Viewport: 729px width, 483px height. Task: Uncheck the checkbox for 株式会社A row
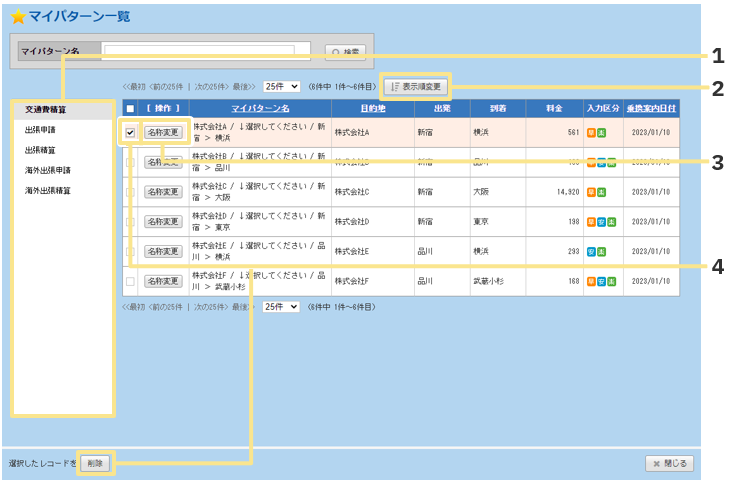130,132
